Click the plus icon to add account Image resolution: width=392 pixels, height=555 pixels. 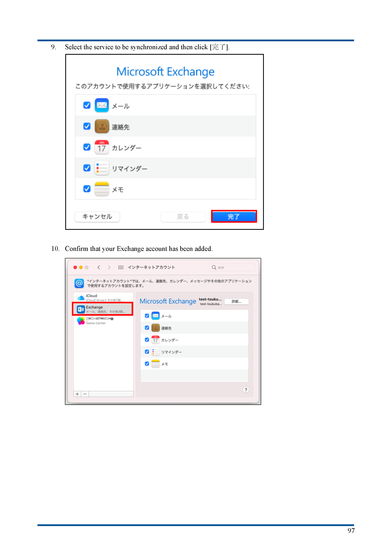click(x=77, y=394)
